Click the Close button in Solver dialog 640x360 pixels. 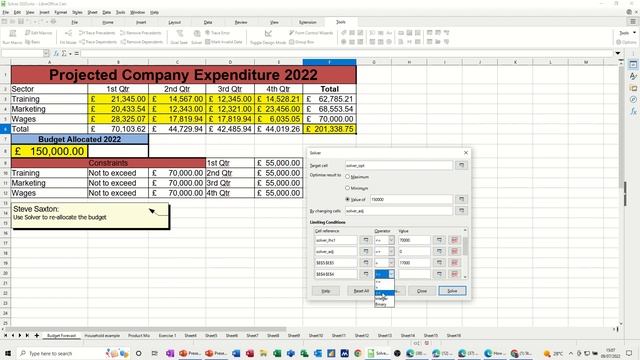(422, 291)
